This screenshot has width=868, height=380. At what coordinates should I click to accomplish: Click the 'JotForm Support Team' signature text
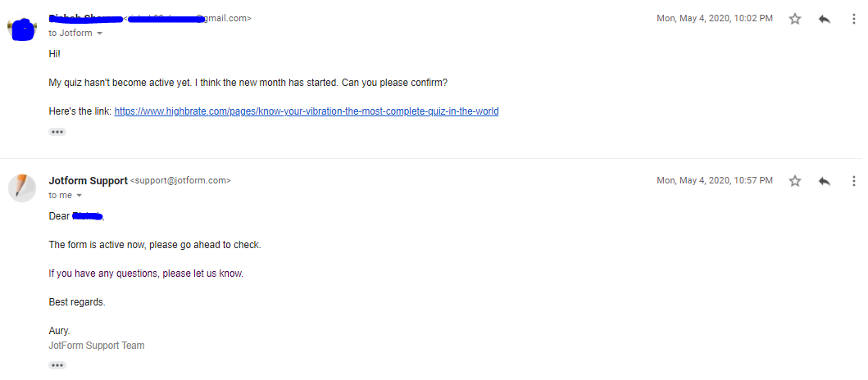coord(97,346)
